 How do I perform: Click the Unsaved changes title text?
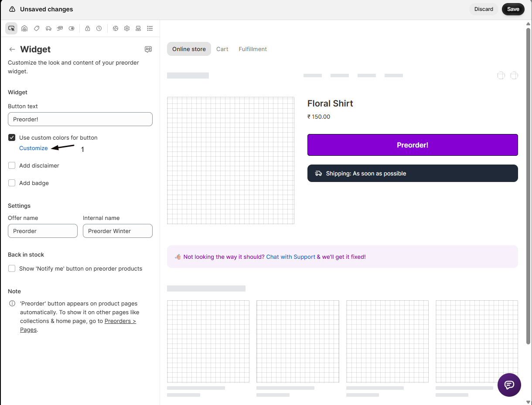coord(47,9)
